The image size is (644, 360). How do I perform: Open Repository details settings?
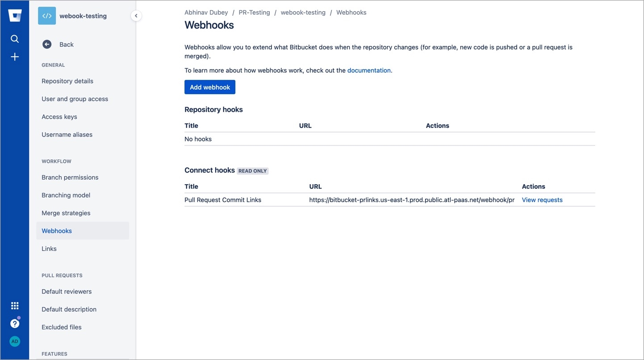[67, 81]
